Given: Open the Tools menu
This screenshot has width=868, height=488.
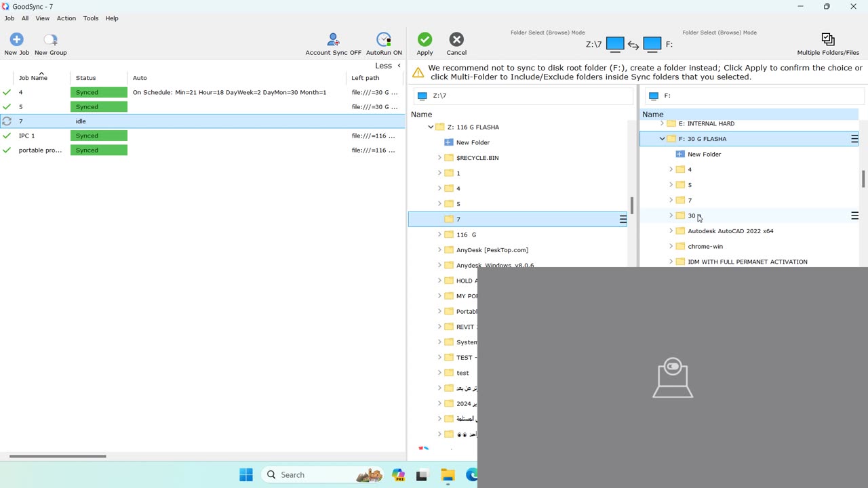Looking at the screenshot, I should pos(91,18).
